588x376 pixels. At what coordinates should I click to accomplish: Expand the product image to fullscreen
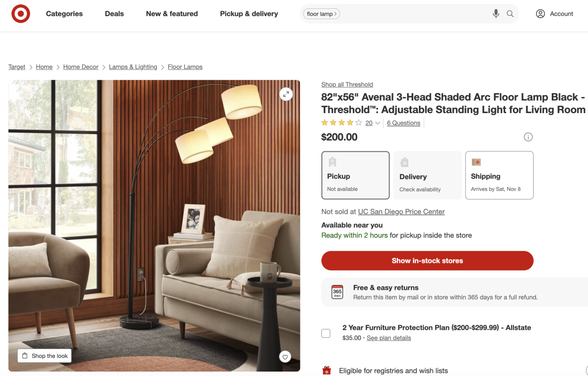coord(286,94)
